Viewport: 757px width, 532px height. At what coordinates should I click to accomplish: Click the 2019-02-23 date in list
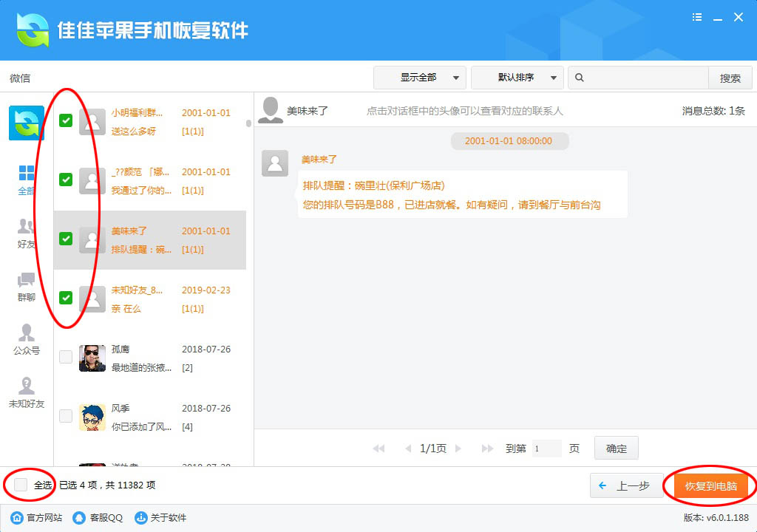206,290
